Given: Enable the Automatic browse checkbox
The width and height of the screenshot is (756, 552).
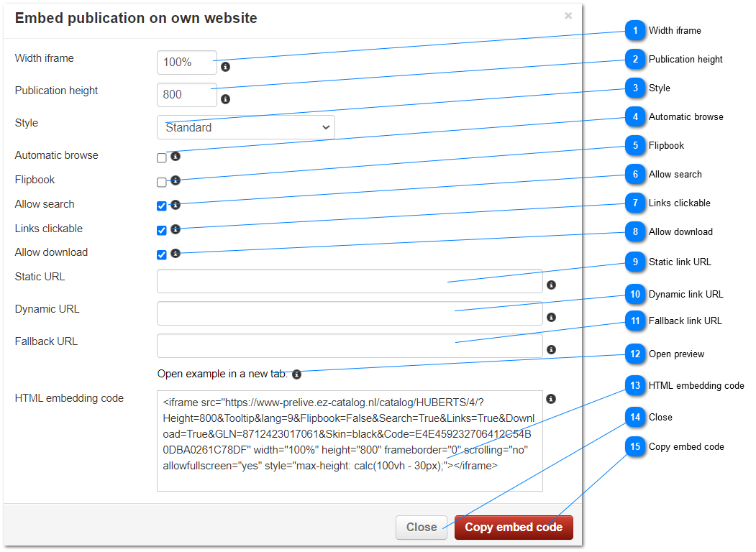Looking at the screenshot, I should (x=162, y=158).
